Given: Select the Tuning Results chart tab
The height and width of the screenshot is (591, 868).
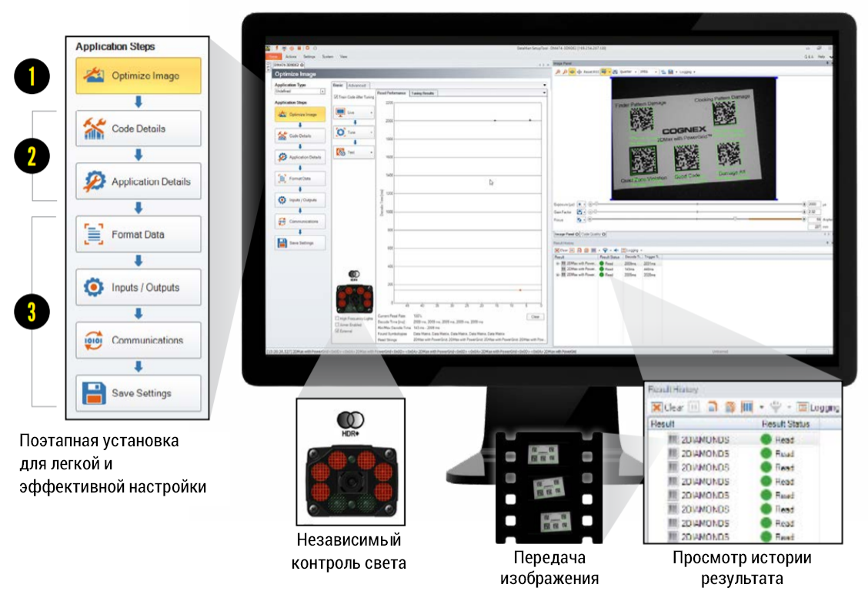Looking at the screenshot, I should coord(423,93).
